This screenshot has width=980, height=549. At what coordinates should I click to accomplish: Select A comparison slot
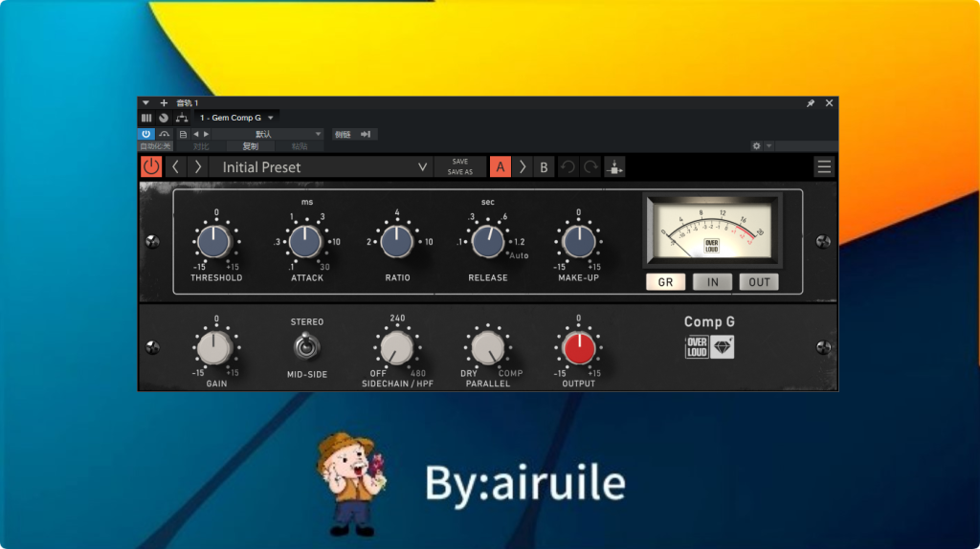click(500, 166)
